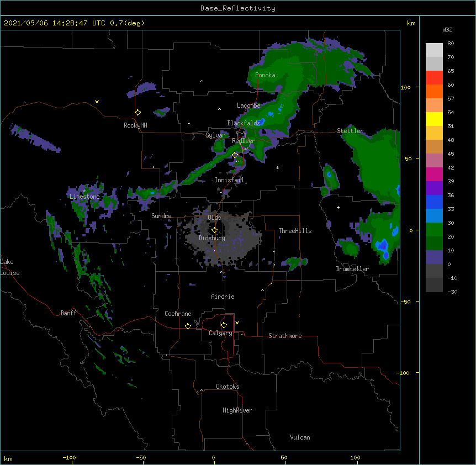Click the Drumheller town label
Viewport: 476px width, 465px height.
click(x=352, y=269)
